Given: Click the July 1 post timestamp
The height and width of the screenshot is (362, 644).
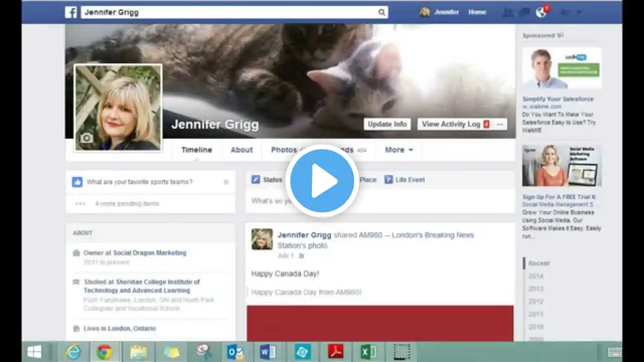Looking at the screenshot, I should click(286, 256).
